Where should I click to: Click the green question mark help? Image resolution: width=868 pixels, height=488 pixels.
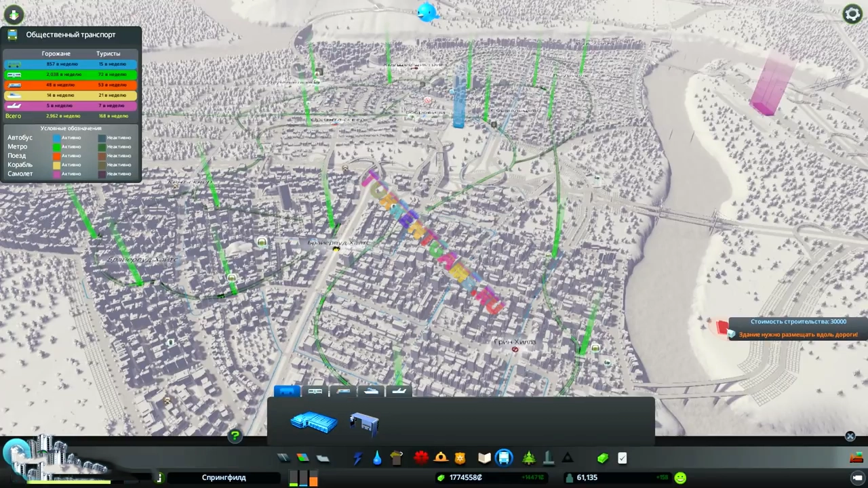(235, 436)
